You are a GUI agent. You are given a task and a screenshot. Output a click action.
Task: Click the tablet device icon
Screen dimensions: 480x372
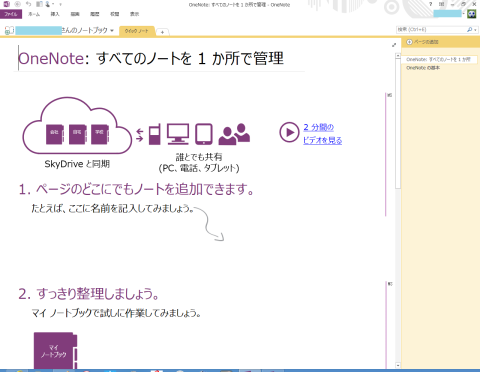204,134
